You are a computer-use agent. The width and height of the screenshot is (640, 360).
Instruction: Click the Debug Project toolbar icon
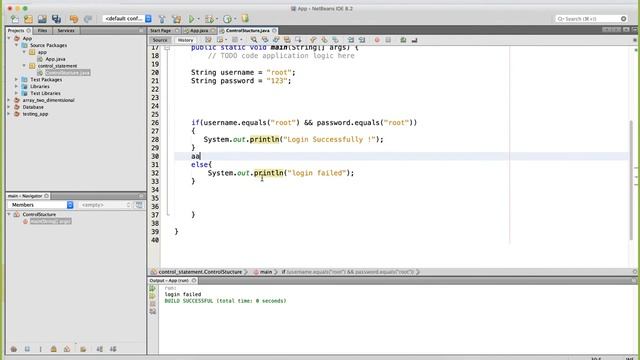(x=209, y=19)
